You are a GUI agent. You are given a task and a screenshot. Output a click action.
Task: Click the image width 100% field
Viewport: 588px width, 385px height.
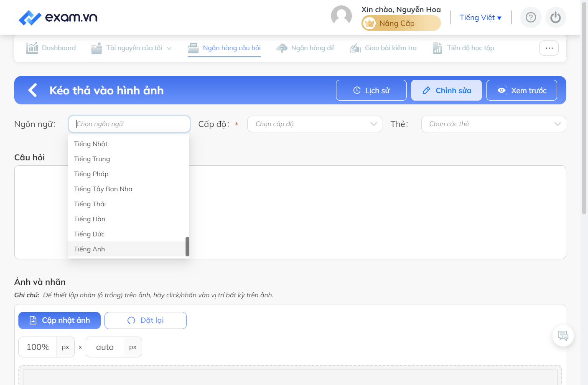pyautogui.click(x=38, y=347)
